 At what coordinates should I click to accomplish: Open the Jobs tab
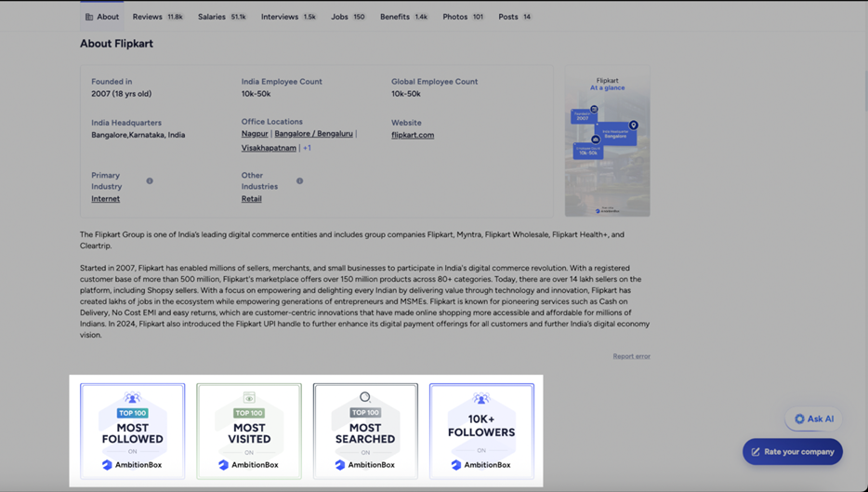pyautogui.click(x=348, y=17)
